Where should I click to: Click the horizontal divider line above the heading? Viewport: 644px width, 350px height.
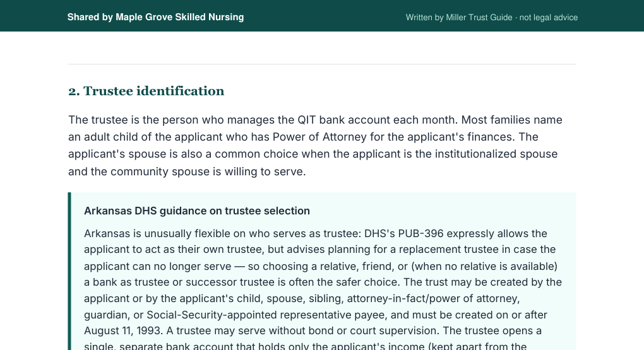(x=322, y=64)
